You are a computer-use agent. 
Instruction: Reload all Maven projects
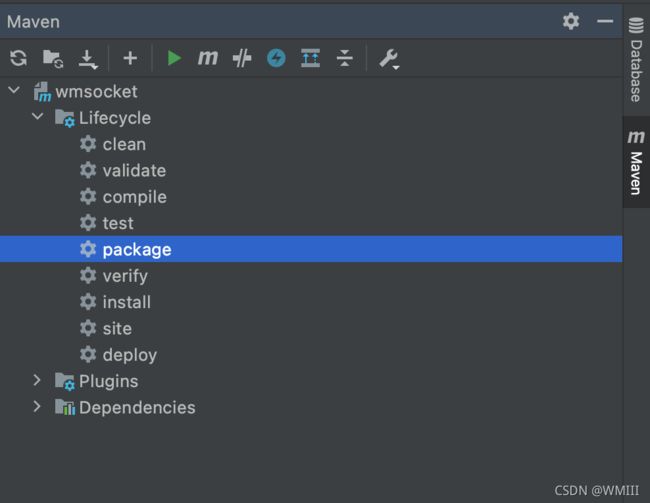click(18, 58)
